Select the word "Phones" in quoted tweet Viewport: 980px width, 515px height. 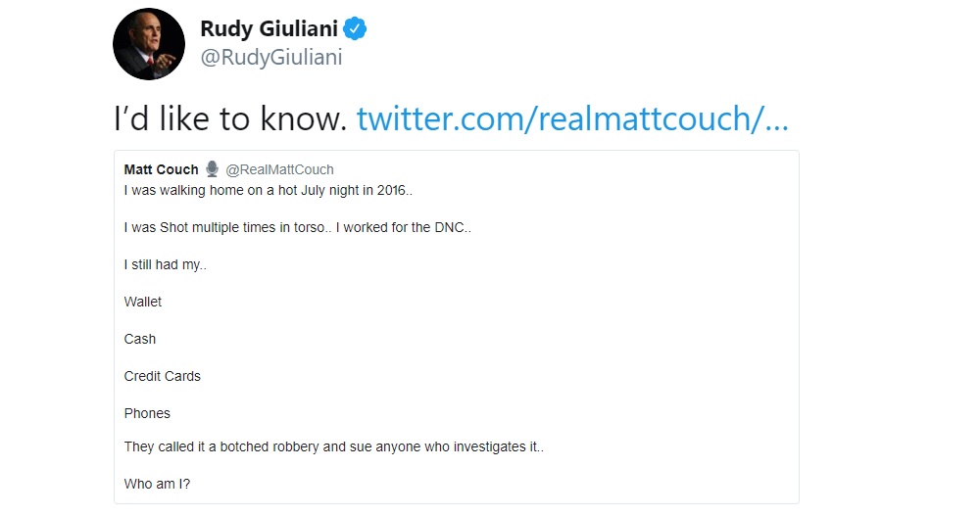pos(147,413)
